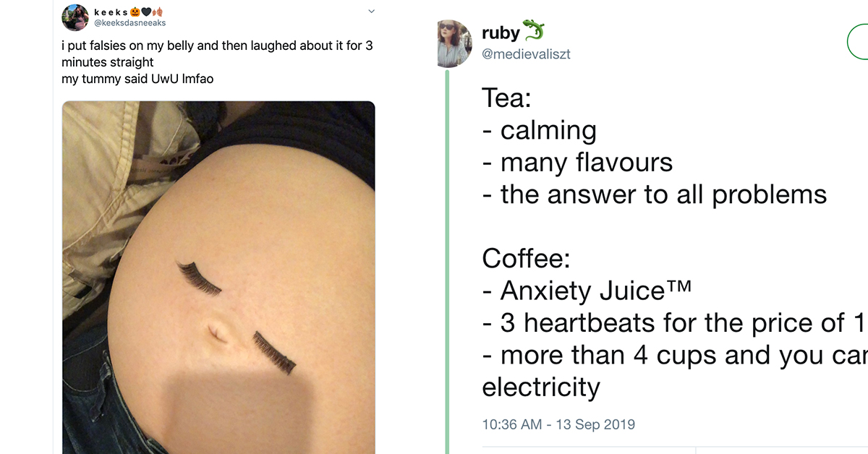Click the keeks display name
The height and width of the screenshot is (454, 868).
(111, 12)
